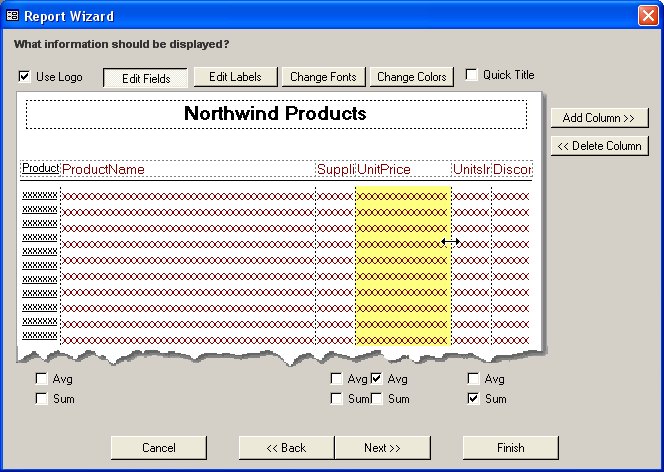Check Avg under the UnitsIn column
The height and width of the screenshot is (472, 664).
point(473,378)
